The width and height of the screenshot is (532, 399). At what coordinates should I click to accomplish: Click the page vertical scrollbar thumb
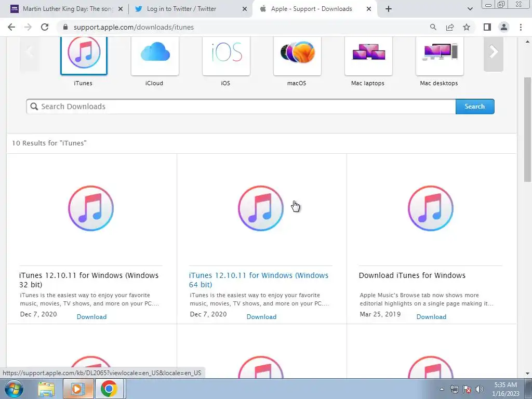(x=527, y=129)
